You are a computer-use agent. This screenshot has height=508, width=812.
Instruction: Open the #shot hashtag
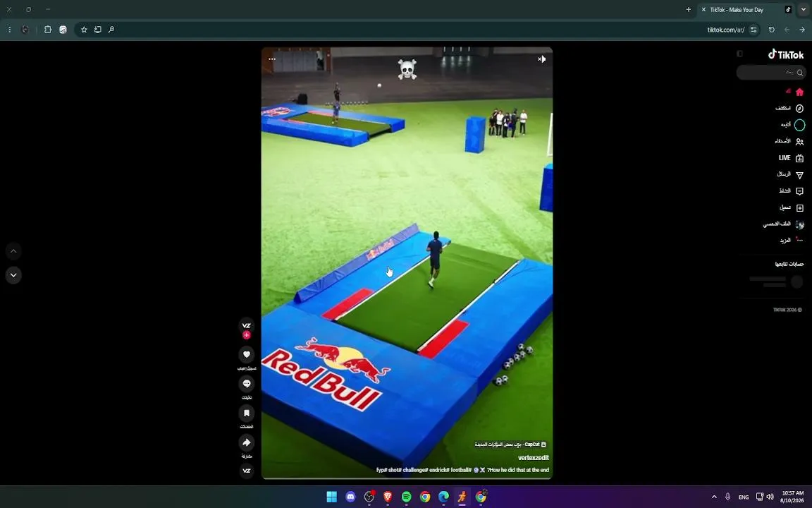coord(395,470)
